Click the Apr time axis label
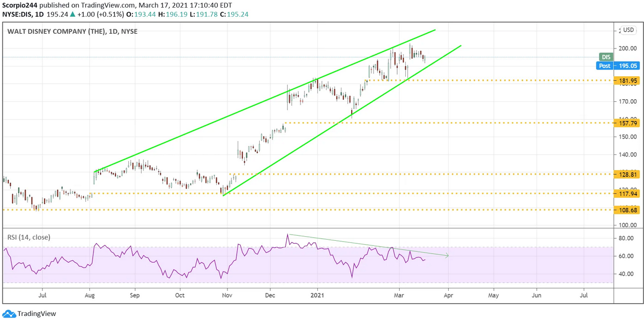644x319 pixels. (448, 295)
